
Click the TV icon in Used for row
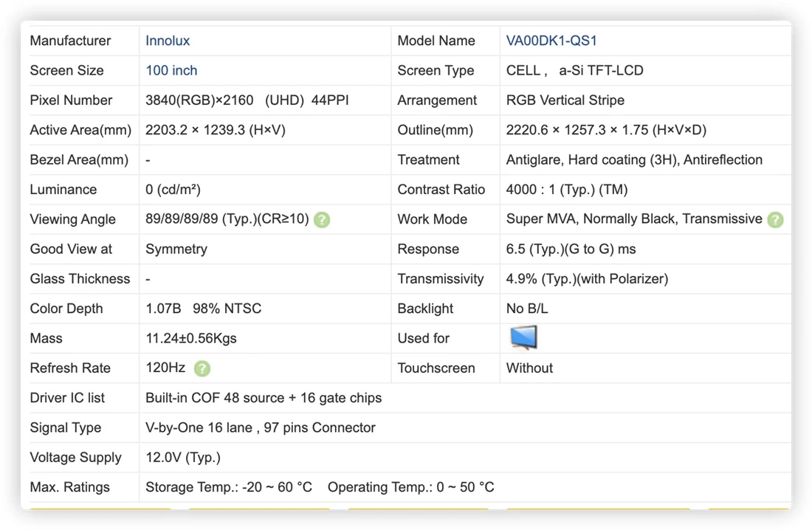coord(523,338)
